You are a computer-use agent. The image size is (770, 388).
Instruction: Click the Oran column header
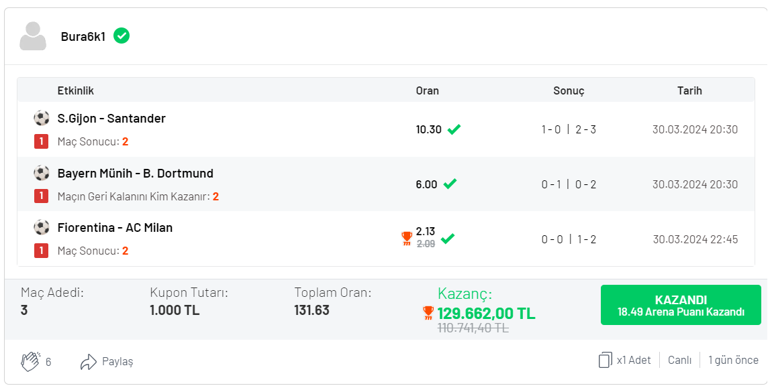[x=427, y=91]
